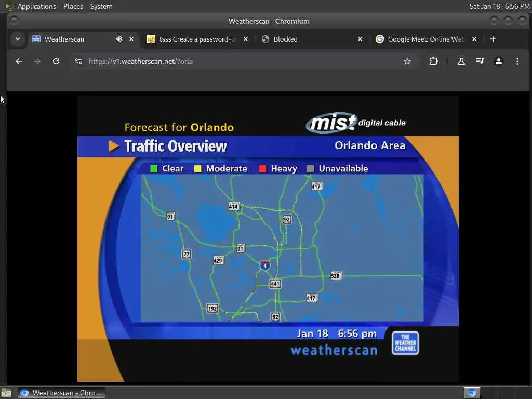Image resolution: width=532 pixels, height=399 pixels.
Task: Click the weatherscan wordmark
Action: [334, 350]
